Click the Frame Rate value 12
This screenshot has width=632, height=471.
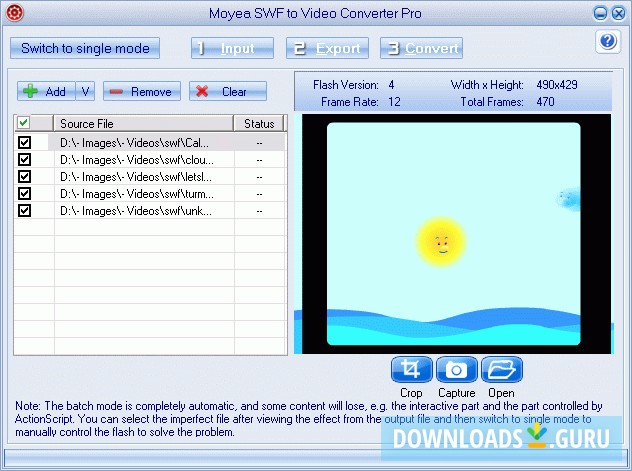coord(394,102)
